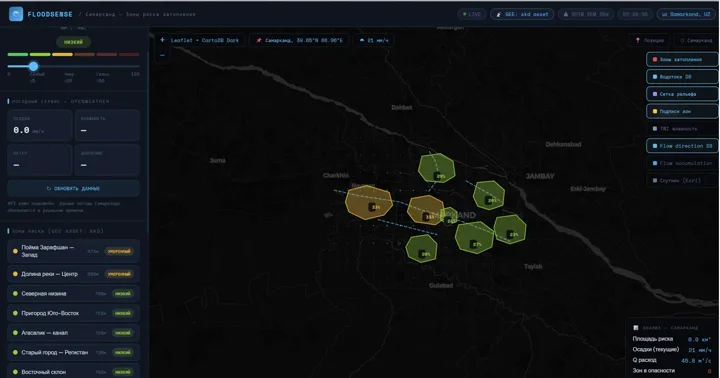The width and height of the screenshot is (720, 378).
Task: Click the FloodSense logo icon
Action: 16,14
